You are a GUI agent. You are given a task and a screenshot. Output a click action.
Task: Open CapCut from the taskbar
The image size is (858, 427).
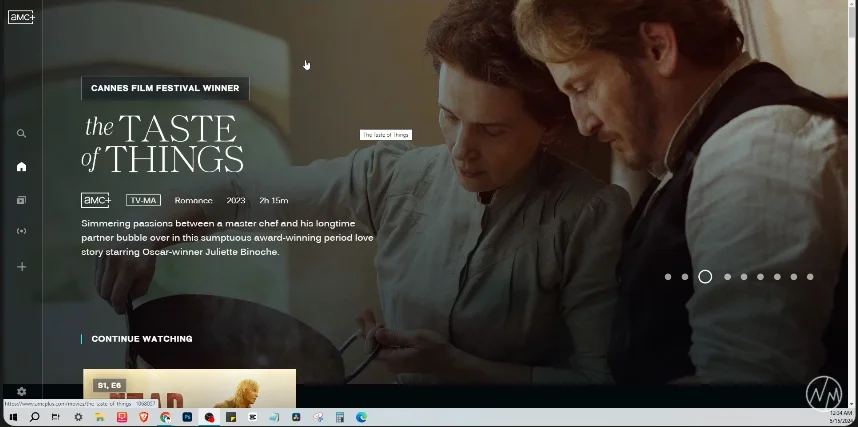point(253,417)
